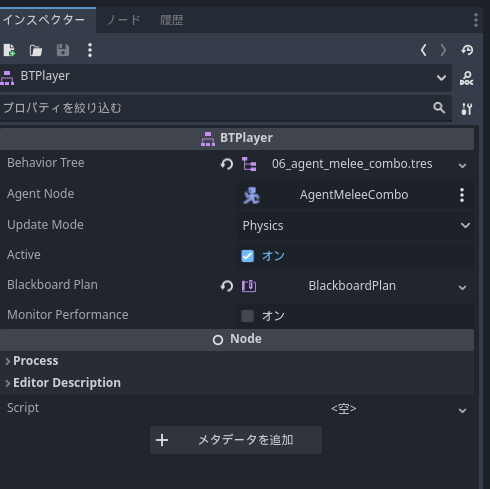
Task: Create a new resource with the page-plus icon
Action: (9, 50)
